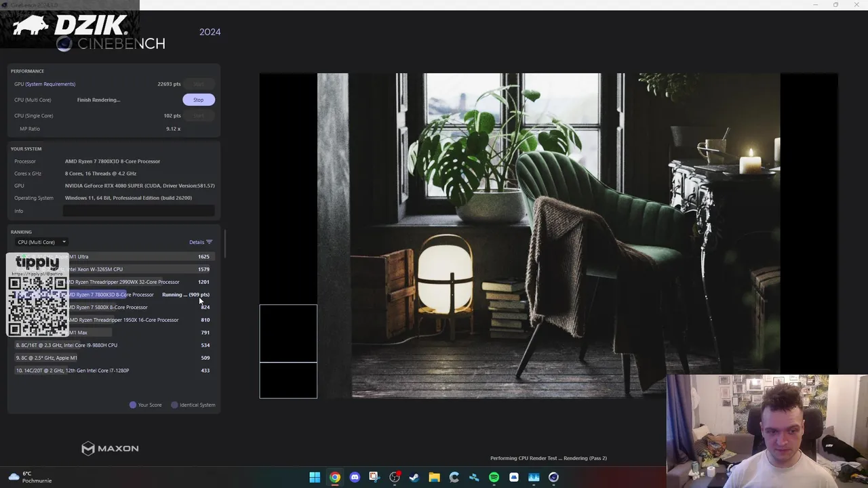
Task: Click the Info text field
Action: point(139,211)
